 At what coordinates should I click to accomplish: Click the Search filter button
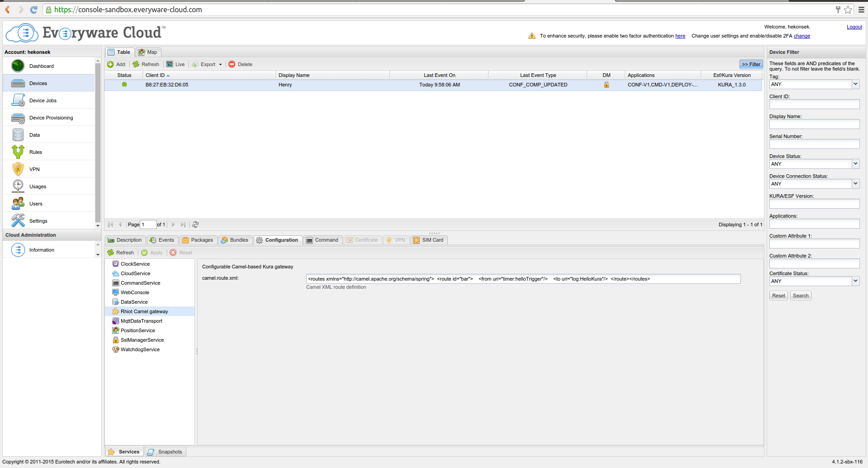[801, 296]
